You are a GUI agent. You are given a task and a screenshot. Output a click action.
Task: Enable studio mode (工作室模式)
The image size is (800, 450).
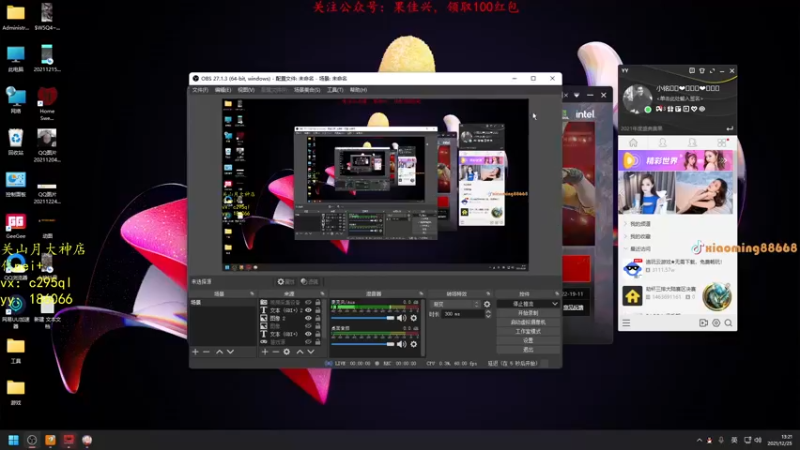tap(528, 331)
